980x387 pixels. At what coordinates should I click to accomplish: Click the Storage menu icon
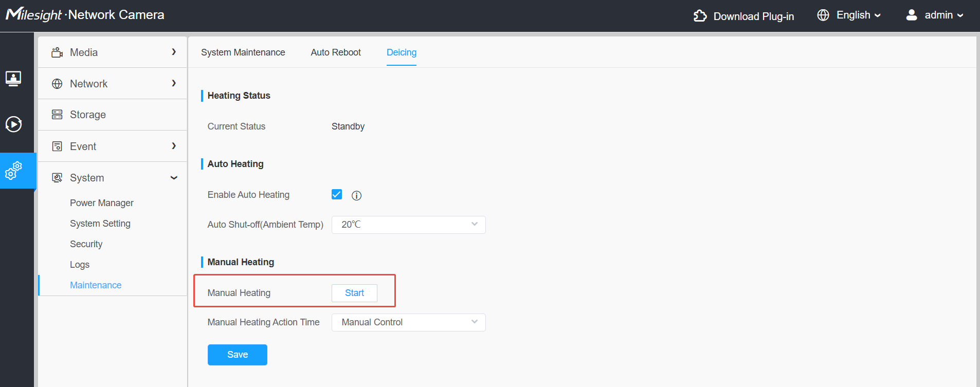pos(57,115)
